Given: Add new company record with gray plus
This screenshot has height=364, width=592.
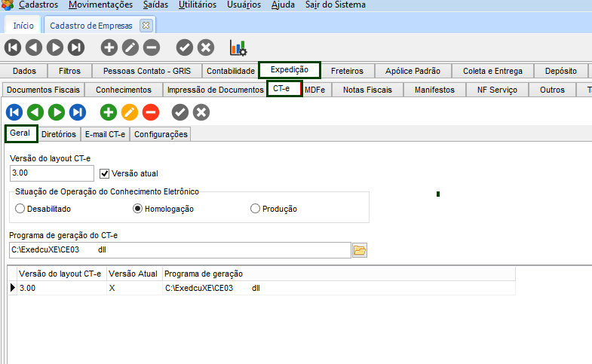Looking at the screenshot, I should 109,47.
